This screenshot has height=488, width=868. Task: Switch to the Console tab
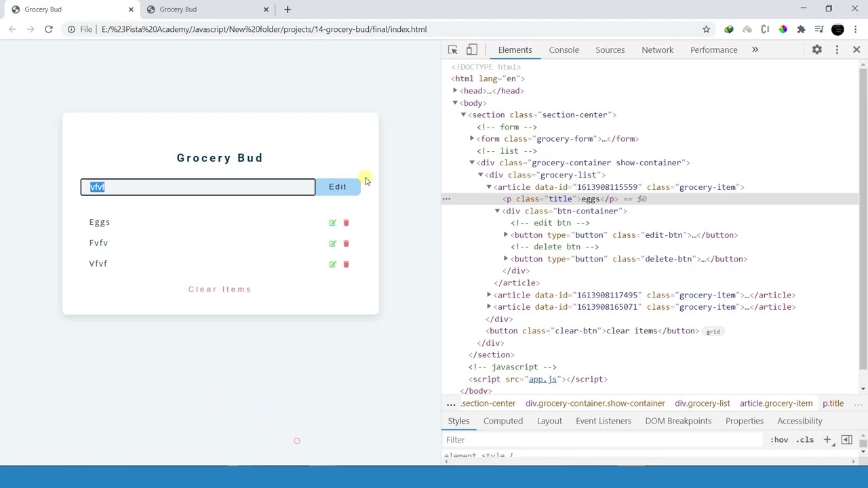click(x=564, y=49)
